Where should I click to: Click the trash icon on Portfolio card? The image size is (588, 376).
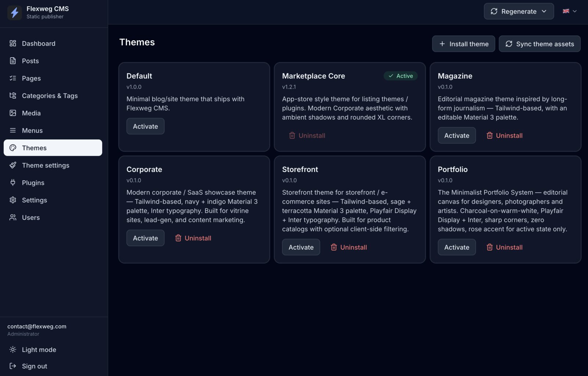coord(490,247)
